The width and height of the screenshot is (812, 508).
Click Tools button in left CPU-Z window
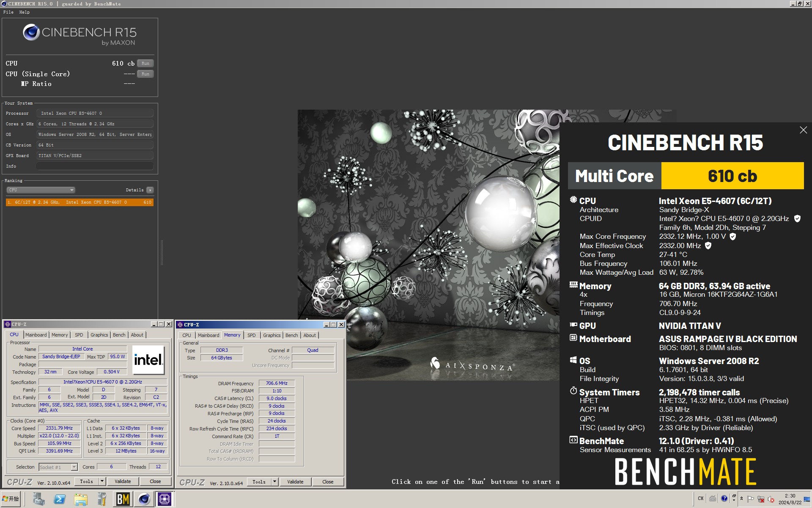[x=87, y=481]
